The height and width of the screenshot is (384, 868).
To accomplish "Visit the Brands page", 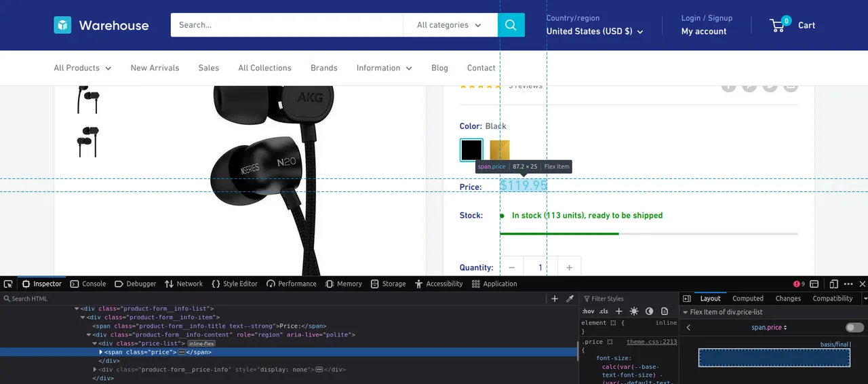I will [x=324, y=68].
